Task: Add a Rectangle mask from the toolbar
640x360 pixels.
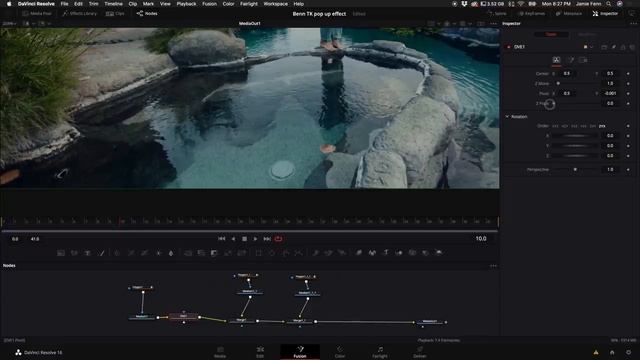Action: tap(258, 253)
